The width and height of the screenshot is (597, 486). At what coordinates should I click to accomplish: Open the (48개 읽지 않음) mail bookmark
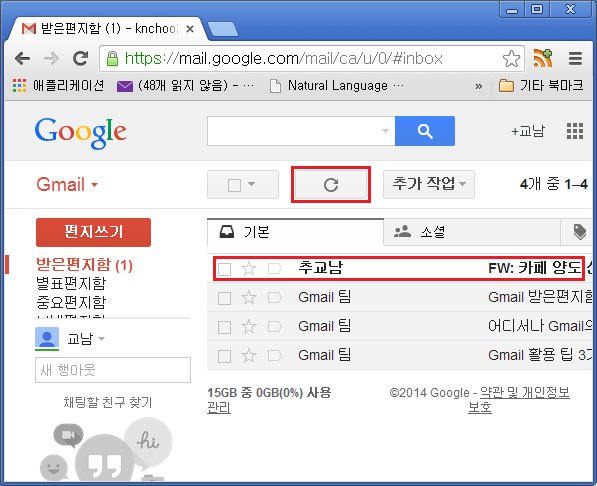186,86
